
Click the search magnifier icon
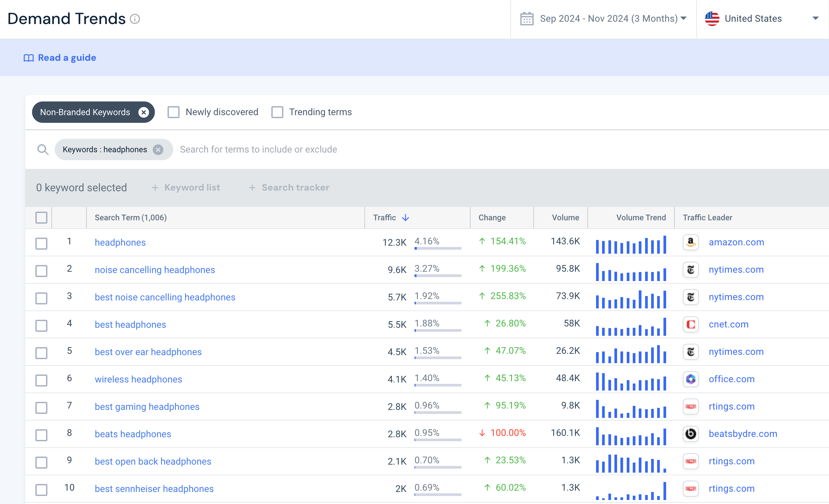(43, 150)
